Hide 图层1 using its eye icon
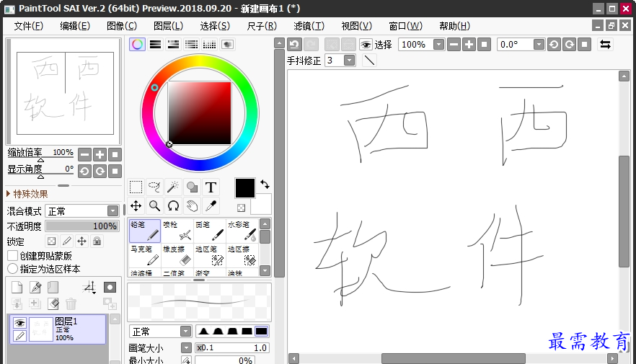This screenshot has height=364, width=636. click(x=19, y=323)
